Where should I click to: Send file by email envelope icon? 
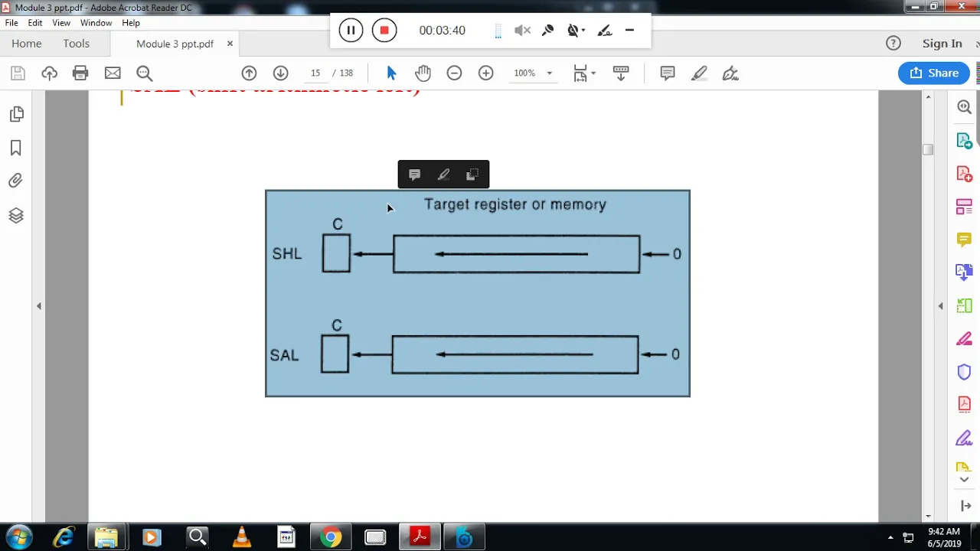pos(113,73)
